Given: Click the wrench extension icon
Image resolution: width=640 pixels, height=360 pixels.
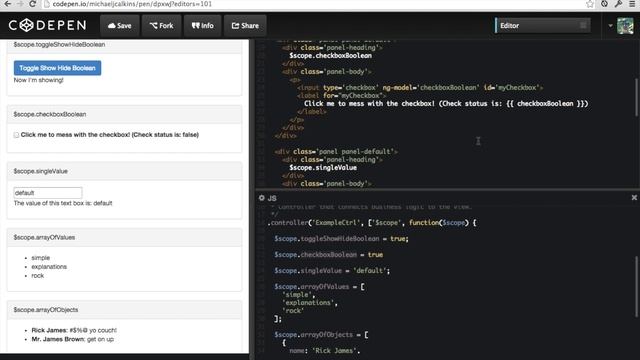Looking at the screenshot, I should pyautogui.click(x=618, y=4).
